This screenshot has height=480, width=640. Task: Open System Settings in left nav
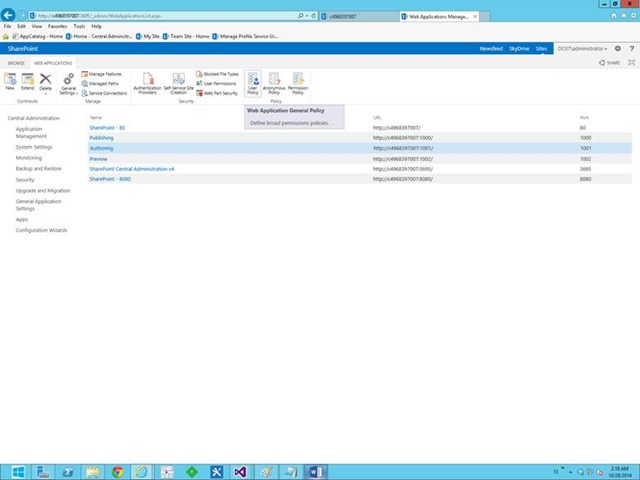coord(34,147)
